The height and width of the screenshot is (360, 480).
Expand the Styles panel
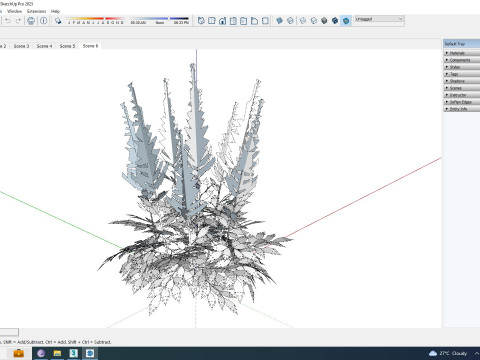462,67
